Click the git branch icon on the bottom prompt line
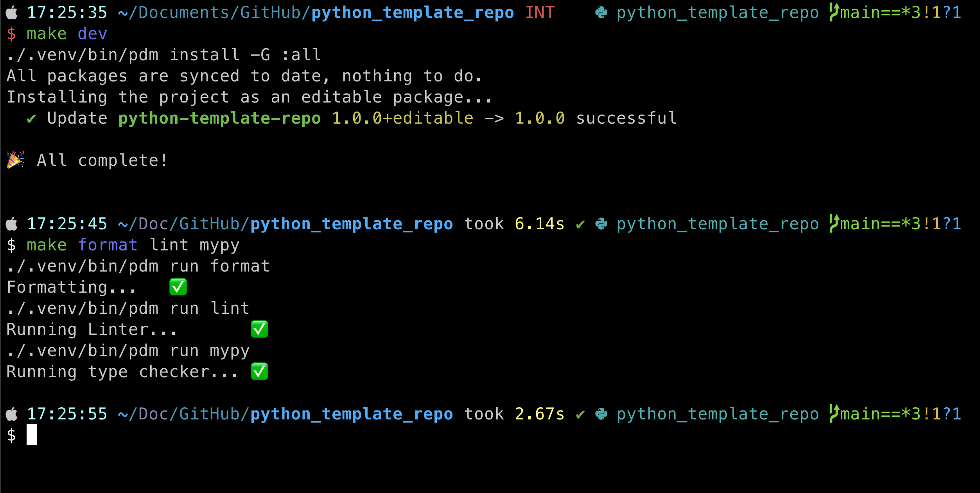 (834, 414)
